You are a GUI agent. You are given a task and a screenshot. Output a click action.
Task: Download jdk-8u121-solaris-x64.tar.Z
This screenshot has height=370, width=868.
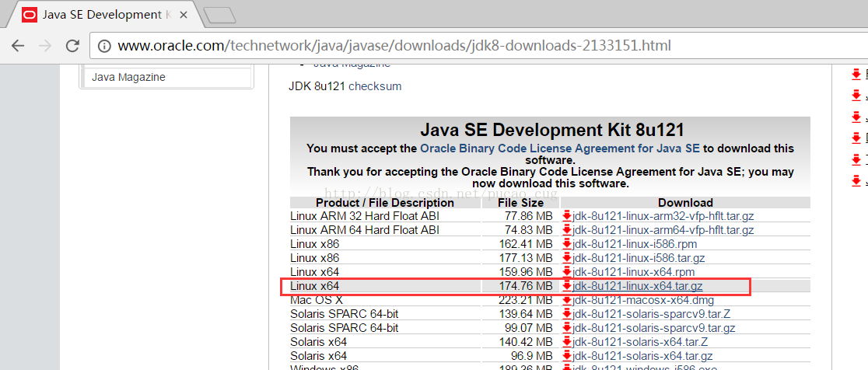(640, 342)
